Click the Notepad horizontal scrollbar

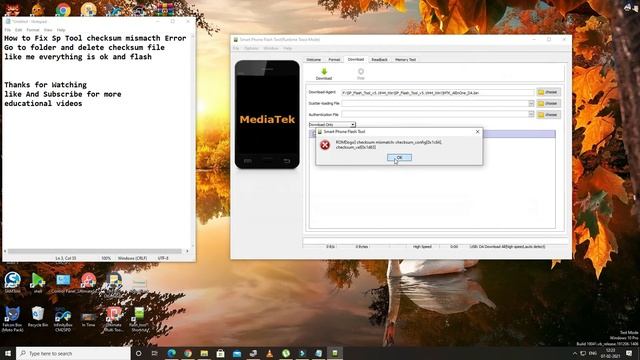[94, 251]
